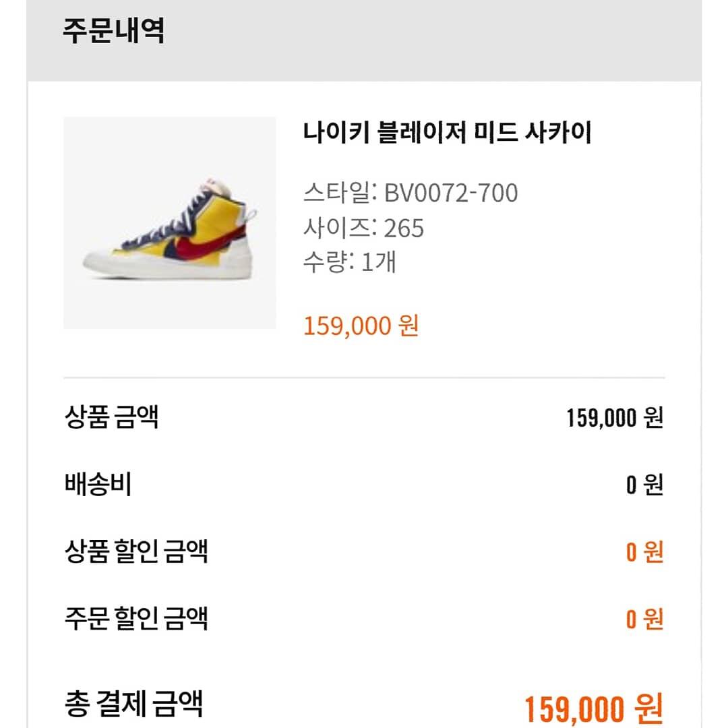Click the orange product price under quantity
728x728 pixels.
point(361,326)
